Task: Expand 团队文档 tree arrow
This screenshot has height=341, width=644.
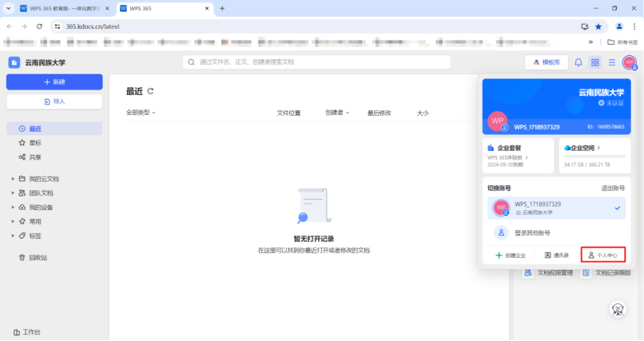Action: [13, 193]
